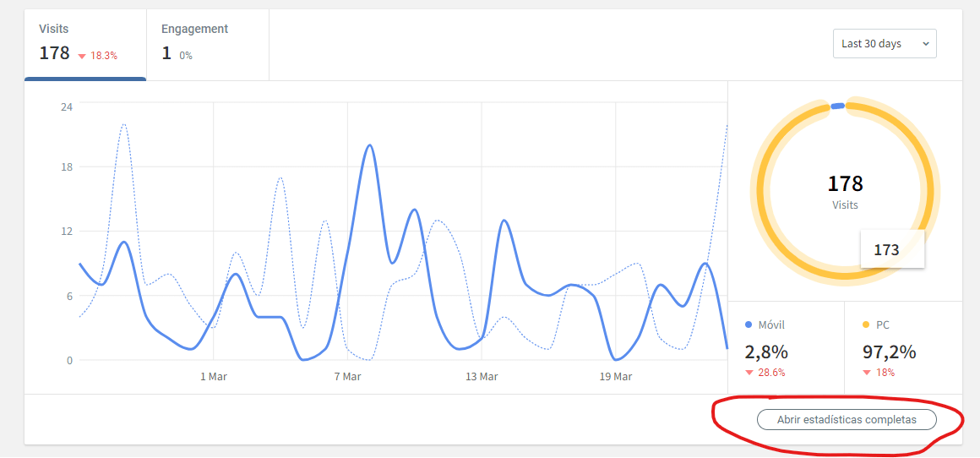Click the red down arrow beside 18.3%

(x=81, y=57)
